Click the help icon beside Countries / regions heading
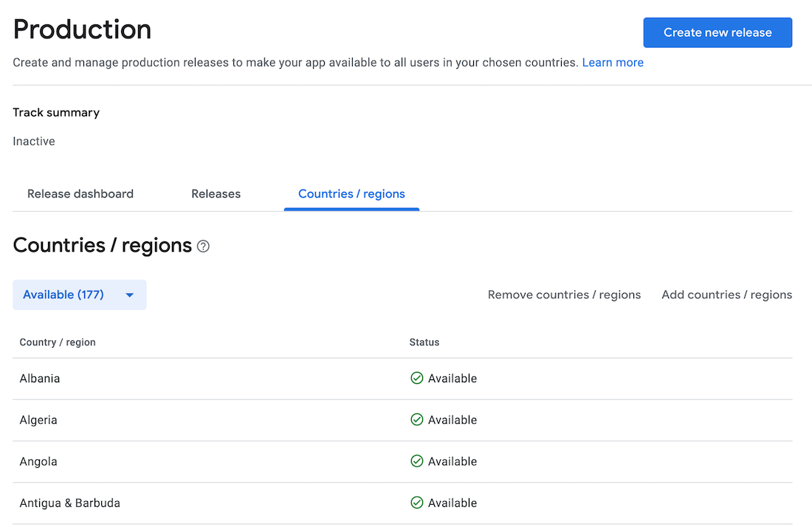The height and width of the screenshot is (527, 812). point(203,247)
